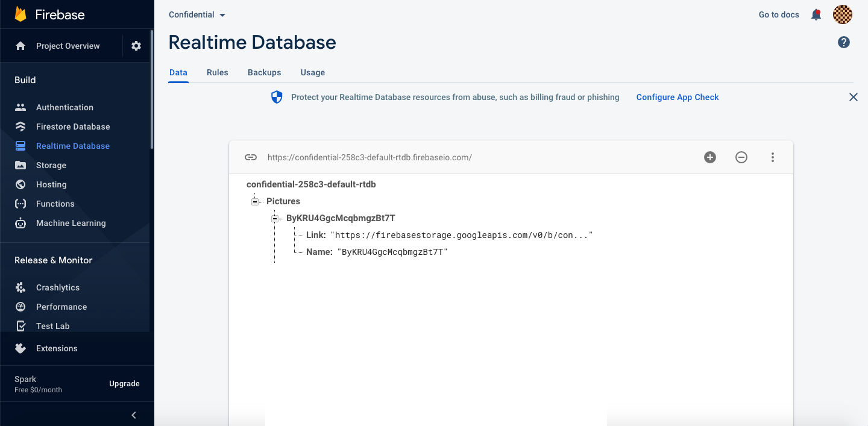Screen dimensions: 868x426
Task: Open the help question mark icon
Action: coord(844,42)
